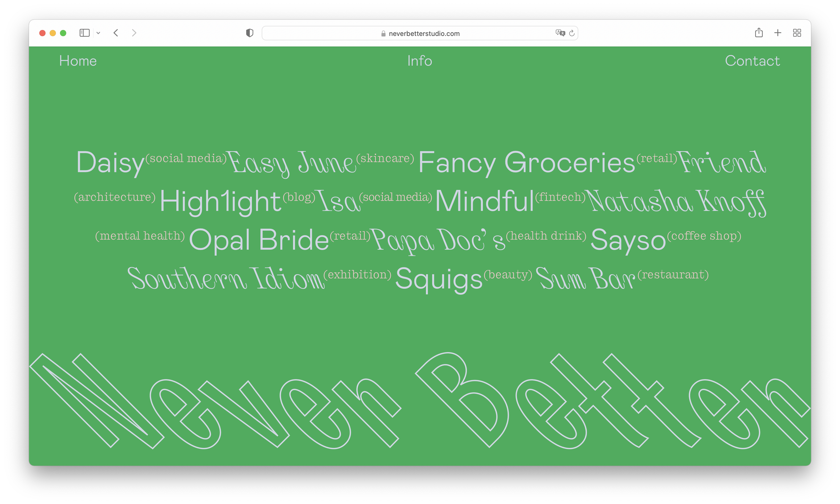Reload the page with the refresh icon
The height and width of the screenshot is (504, 840).
pyautogui.click(x=572, y=33)
